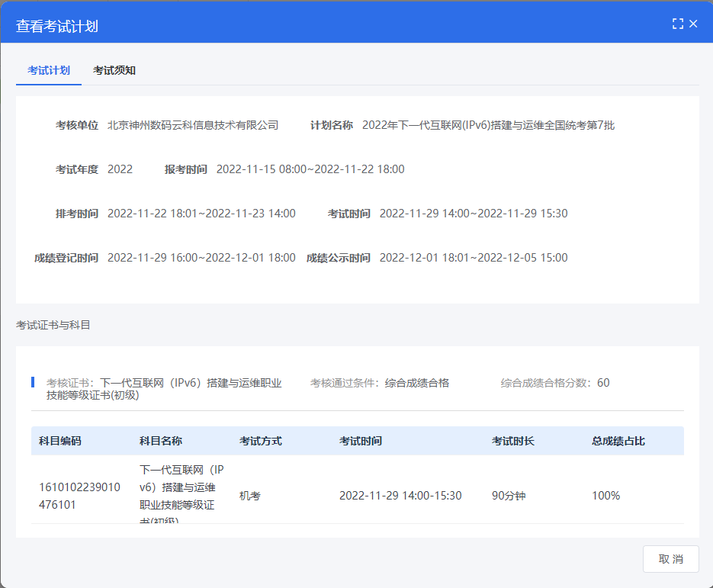Click the 100% score ratio cell
The height and width of the screenshot is (588, 713).
click(606, 496)
